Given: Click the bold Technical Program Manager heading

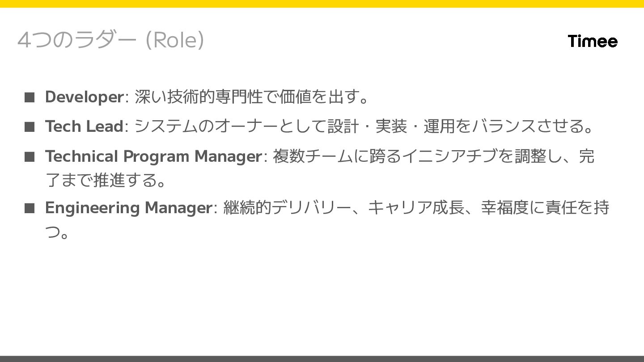Looking at the screenshot, I should coord(153,156).
